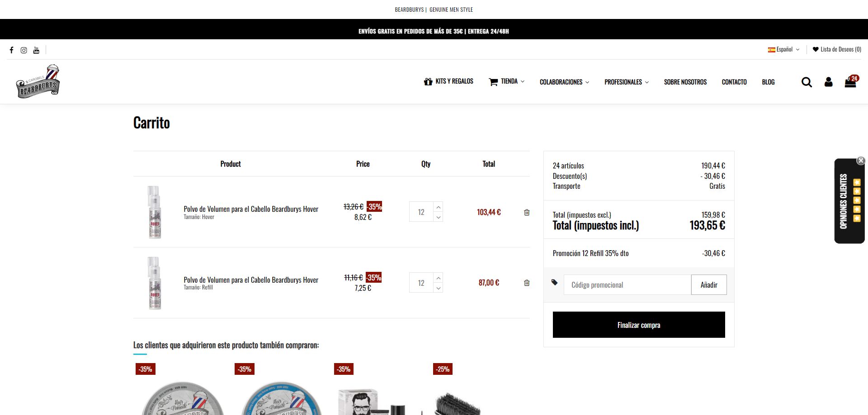Screen dimensions: 868x415
Task: Open the Facebook social icon
Action: click(12, 50)
